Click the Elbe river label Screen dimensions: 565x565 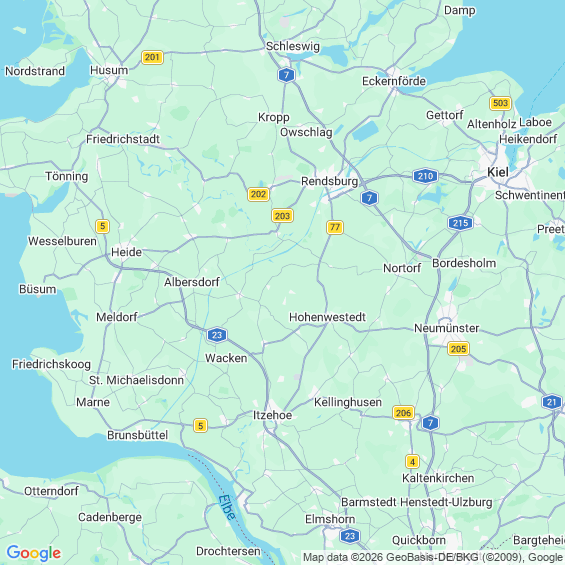227,508
